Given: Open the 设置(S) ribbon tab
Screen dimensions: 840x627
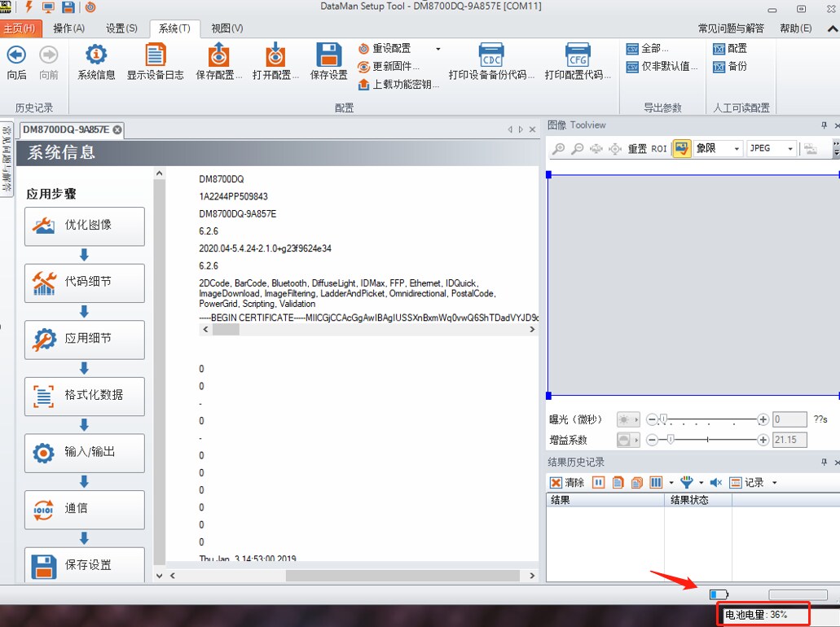Looking at the screenshot, I should pos(121,28).
